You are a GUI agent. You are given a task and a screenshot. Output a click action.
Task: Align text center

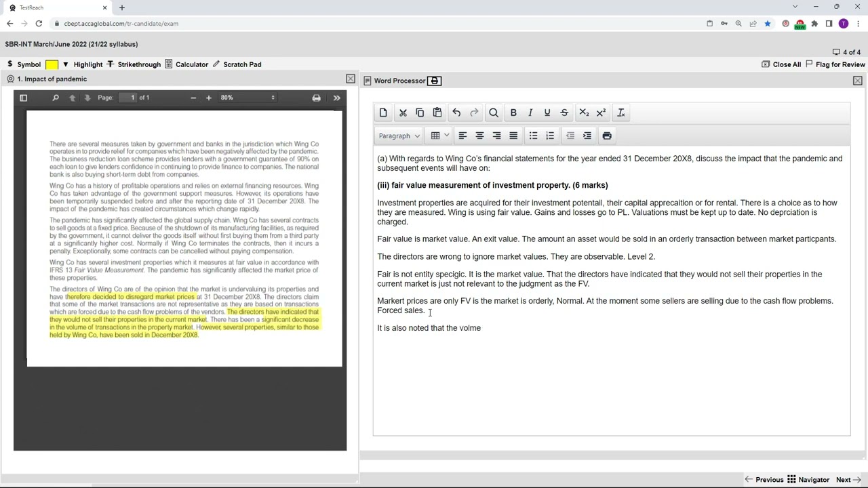click(479, 136)
